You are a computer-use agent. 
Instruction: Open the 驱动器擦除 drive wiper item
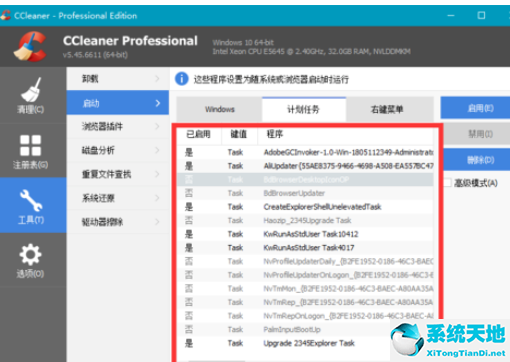click(x=118, y=222)
